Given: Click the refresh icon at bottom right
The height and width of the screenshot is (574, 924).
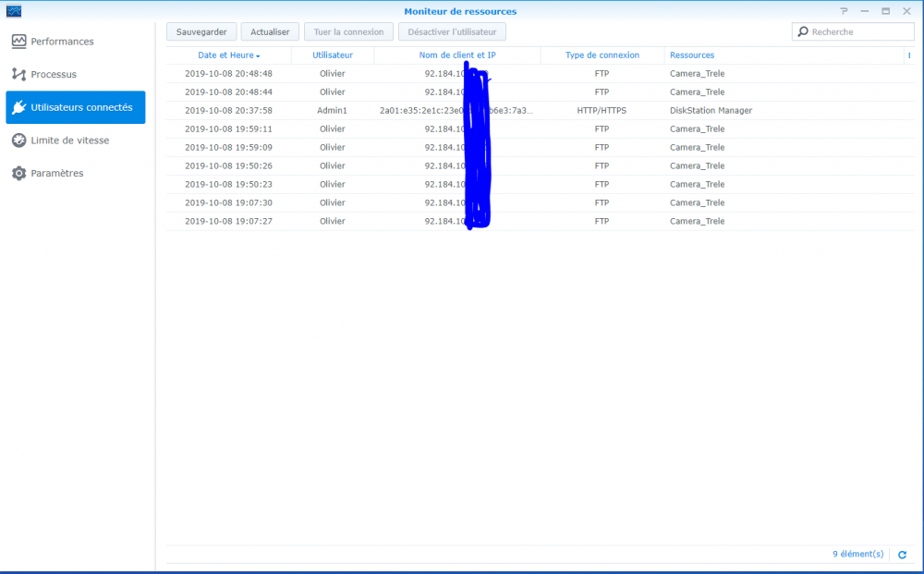Looking at the screenshot, I should [902, 555].
